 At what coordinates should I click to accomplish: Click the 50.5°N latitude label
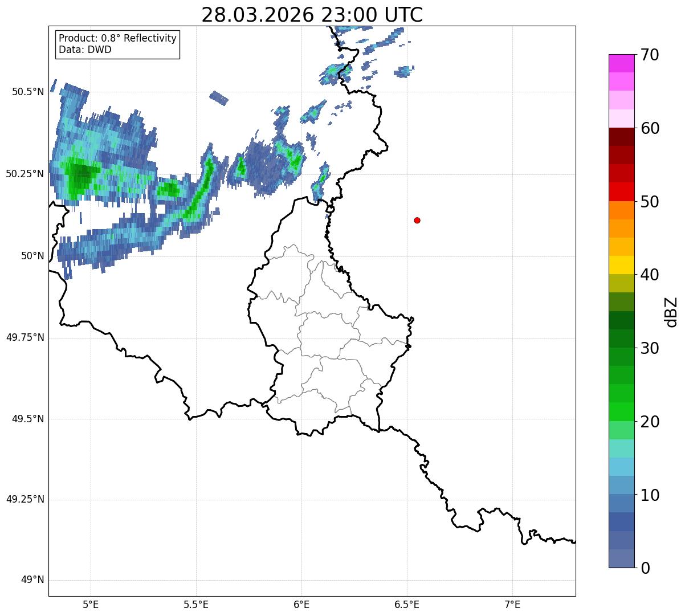(28, 92)
